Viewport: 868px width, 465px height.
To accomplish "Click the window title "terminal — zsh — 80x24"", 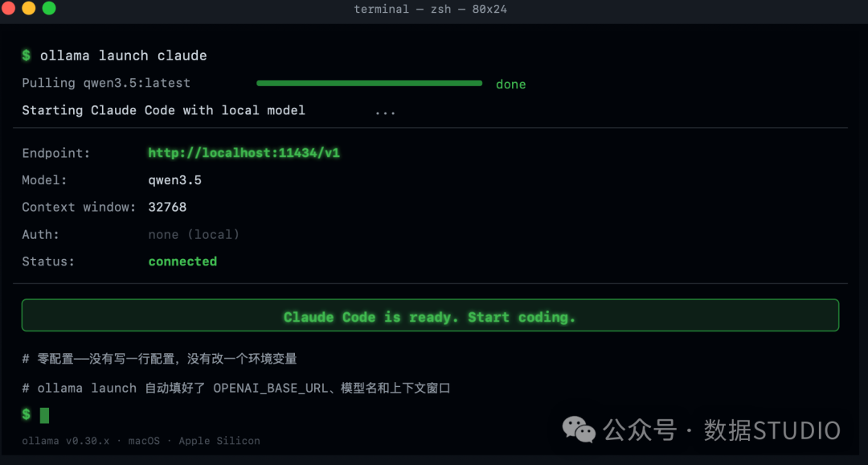I will coord(430,10).
